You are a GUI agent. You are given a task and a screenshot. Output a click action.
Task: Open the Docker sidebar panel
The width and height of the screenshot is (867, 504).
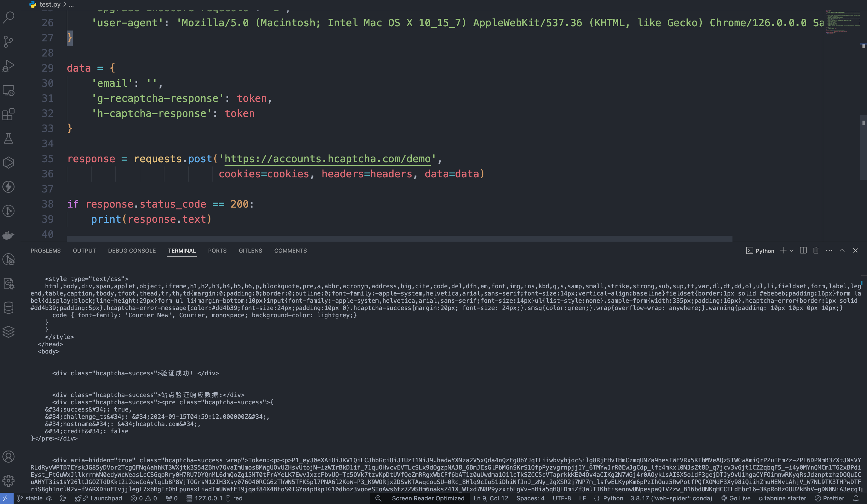coord(8,235)
